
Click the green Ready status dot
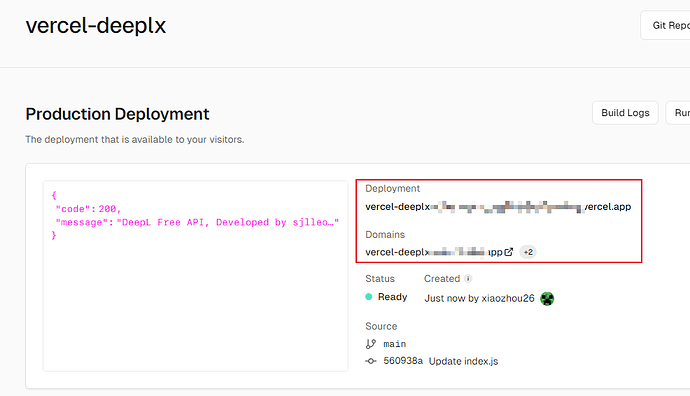[369, 297]
